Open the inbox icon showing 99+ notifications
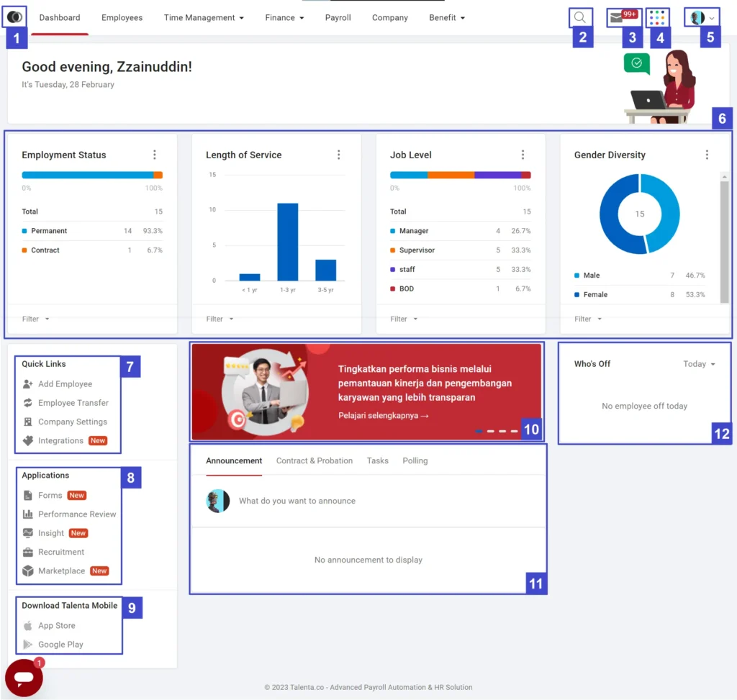This screenshot has width=737, height=700. (620, 17)
